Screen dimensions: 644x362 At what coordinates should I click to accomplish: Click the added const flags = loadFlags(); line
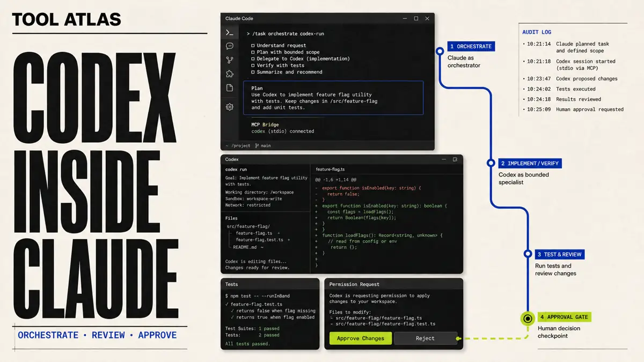tap(360, 212)
